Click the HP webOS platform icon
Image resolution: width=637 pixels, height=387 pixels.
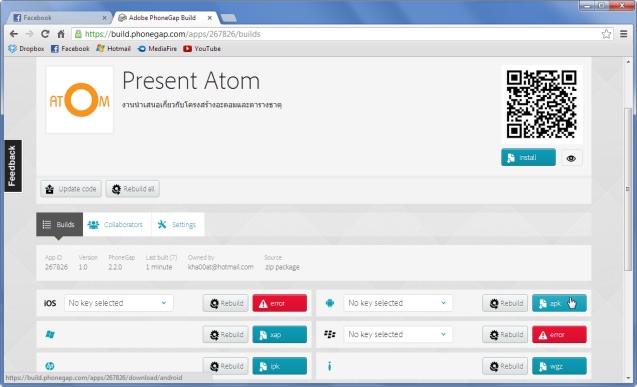coord(50,366)
